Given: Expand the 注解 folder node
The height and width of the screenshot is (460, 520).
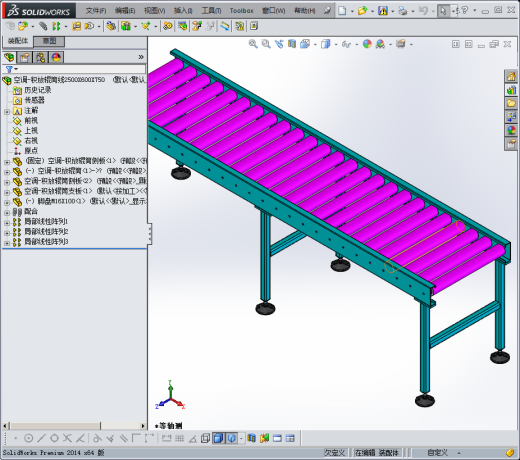Looking at the screenshot, I should (7, 112).
